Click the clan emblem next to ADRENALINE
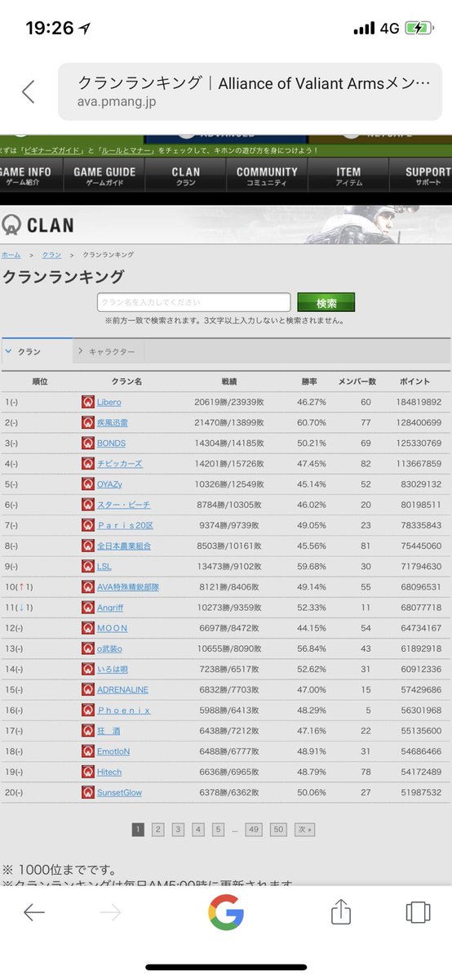 (88, 689)
